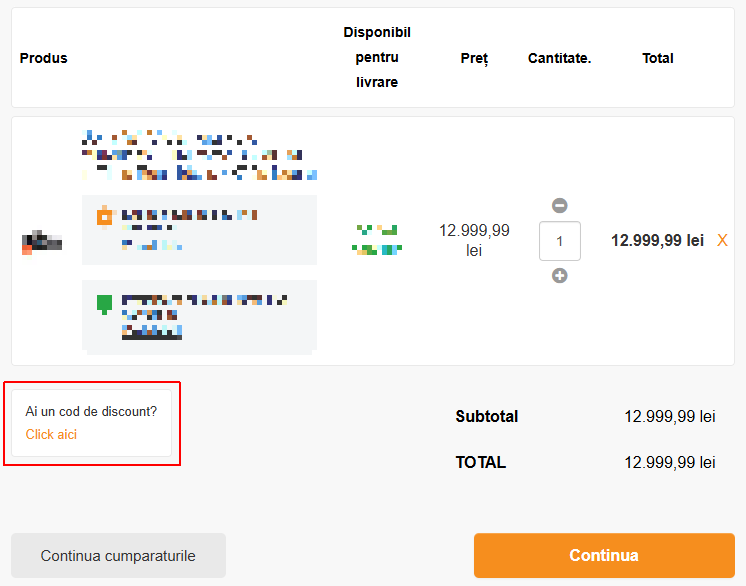Click the blue link in warranty box

152,332
